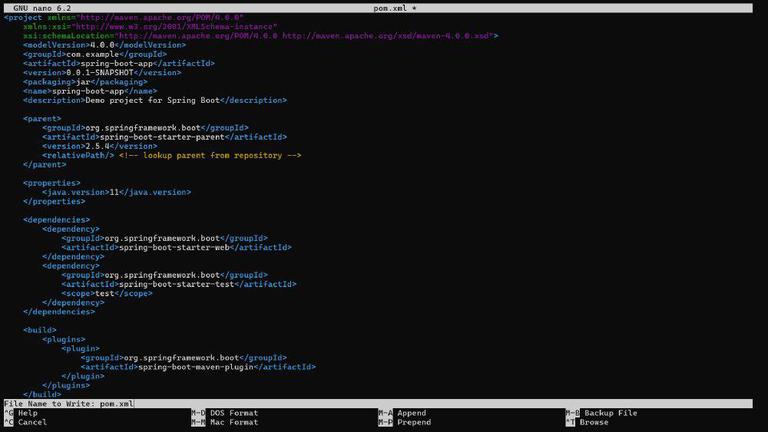
Task: Click the packaging jar line
Action: point(85,82)
